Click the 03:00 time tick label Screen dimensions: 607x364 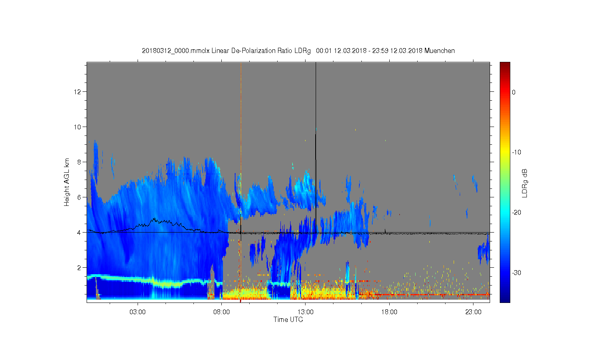pyautogui.click(x=138, y=312)
